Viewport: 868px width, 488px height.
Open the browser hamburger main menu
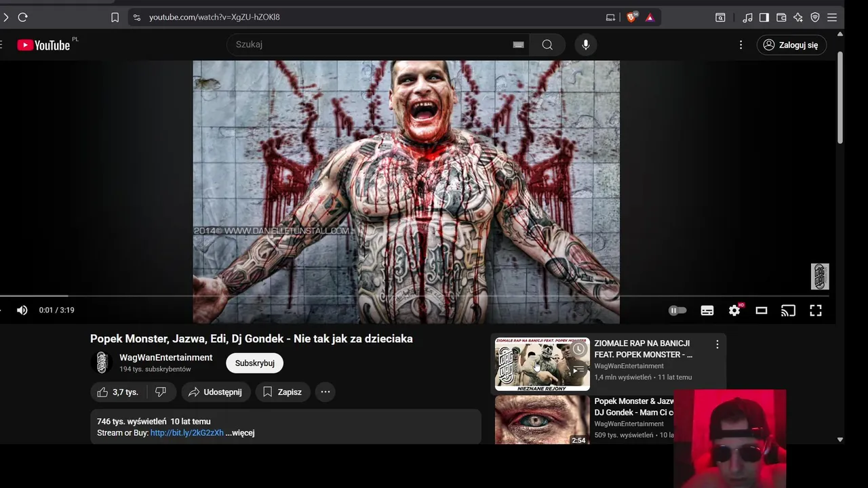pyautogui.click(x=832, y=18)
